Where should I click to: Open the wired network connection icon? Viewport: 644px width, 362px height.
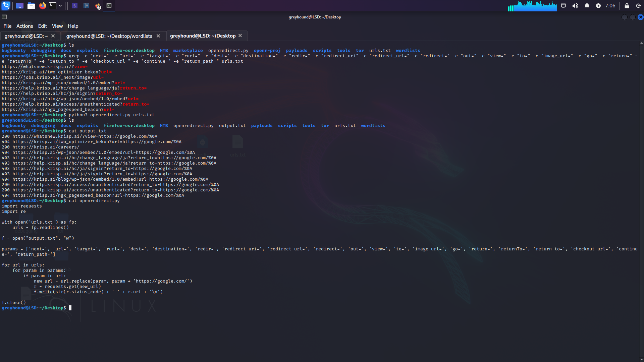(x=563, y=6)
